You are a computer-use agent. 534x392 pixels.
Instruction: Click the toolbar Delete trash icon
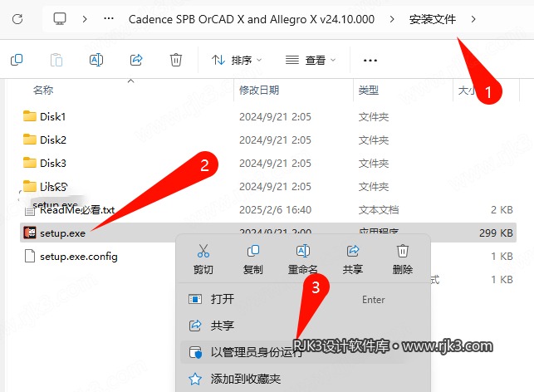click(x=176, y=60)
